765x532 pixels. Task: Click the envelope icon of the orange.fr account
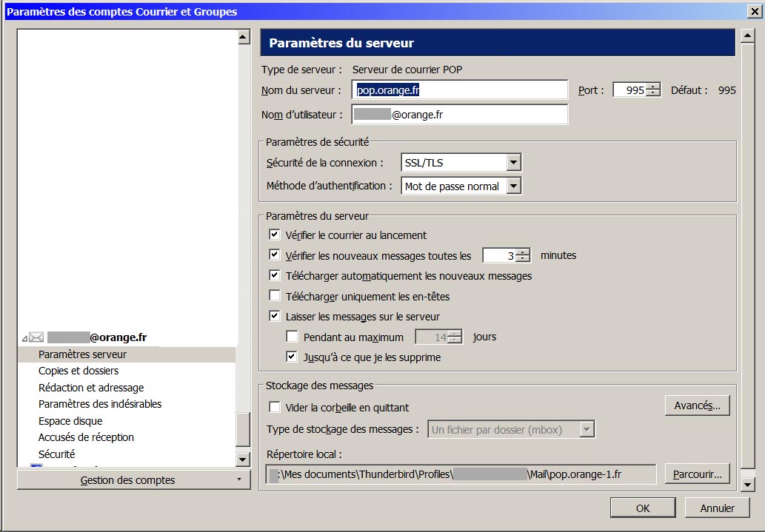click(x=37, y=337)
